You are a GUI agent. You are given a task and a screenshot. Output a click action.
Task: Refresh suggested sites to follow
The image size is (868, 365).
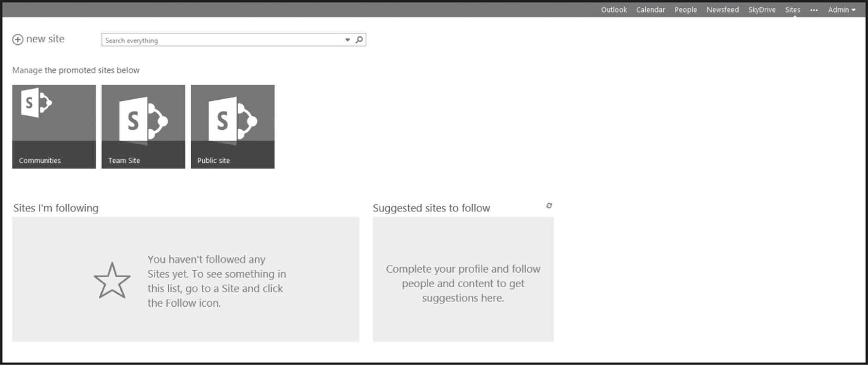[549, 206]
